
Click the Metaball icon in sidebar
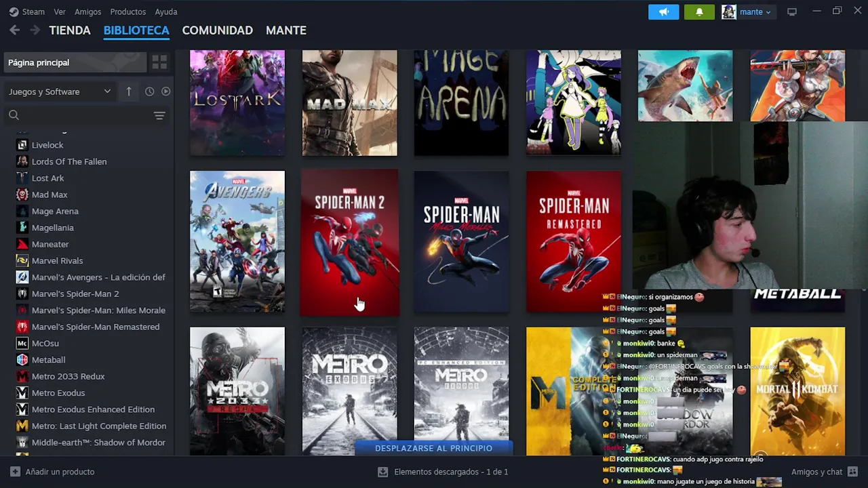[22, 360]
